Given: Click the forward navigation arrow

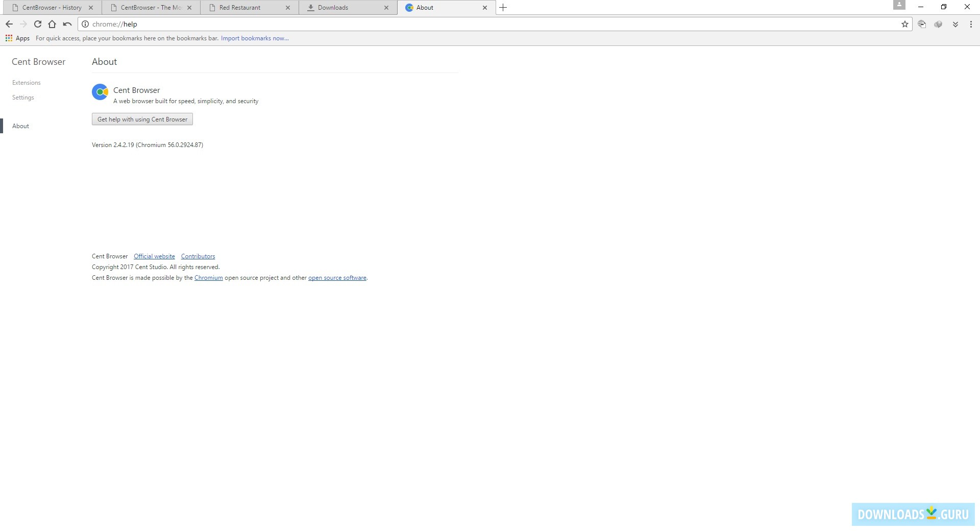Looking at the screenshot, I should point(23,24).
